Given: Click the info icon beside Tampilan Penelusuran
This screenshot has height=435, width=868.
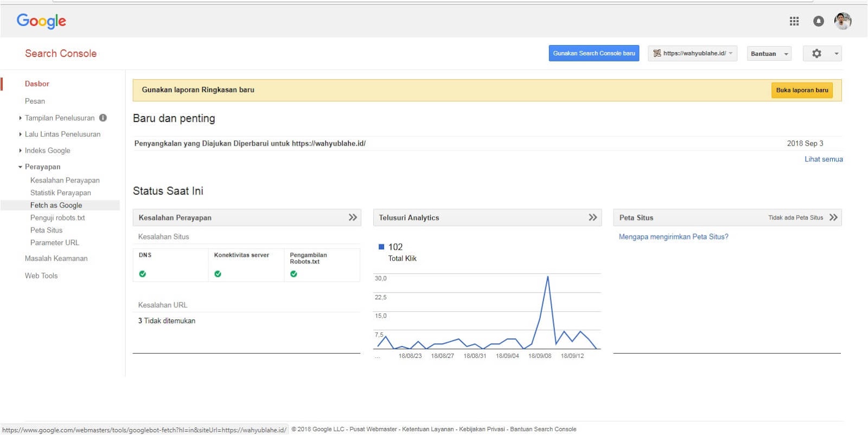Looking at the screenshot, I should (103, 118).
